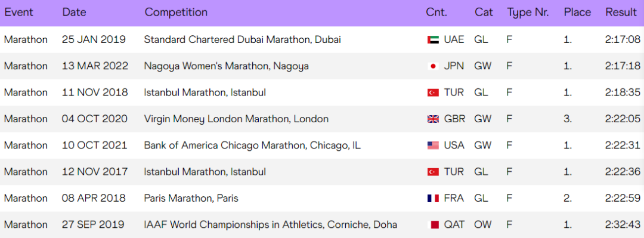Viewport: 644px width, 238px height.
Task: Click the Japan flag icon
Action: click(433, 66)
